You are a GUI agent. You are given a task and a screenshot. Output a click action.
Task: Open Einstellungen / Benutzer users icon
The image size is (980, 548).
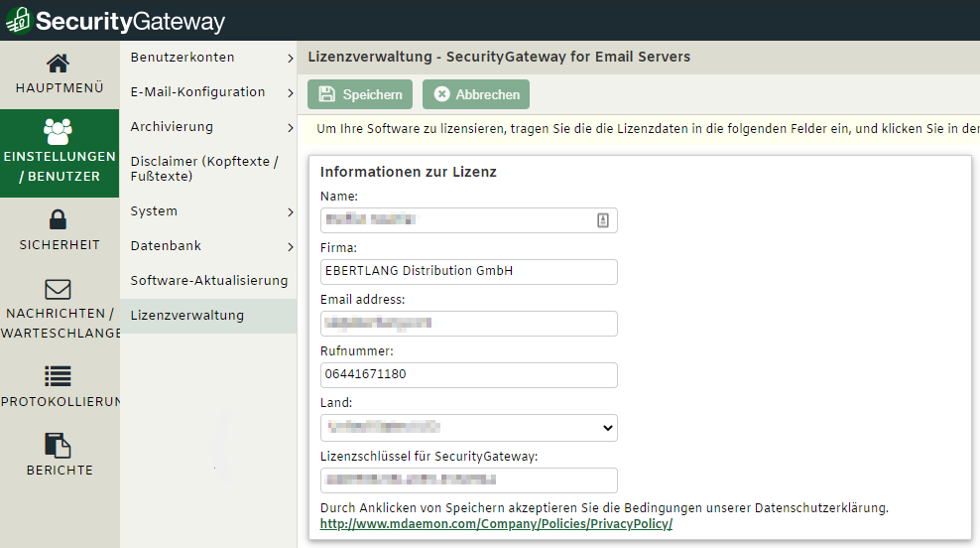[59, 131]
